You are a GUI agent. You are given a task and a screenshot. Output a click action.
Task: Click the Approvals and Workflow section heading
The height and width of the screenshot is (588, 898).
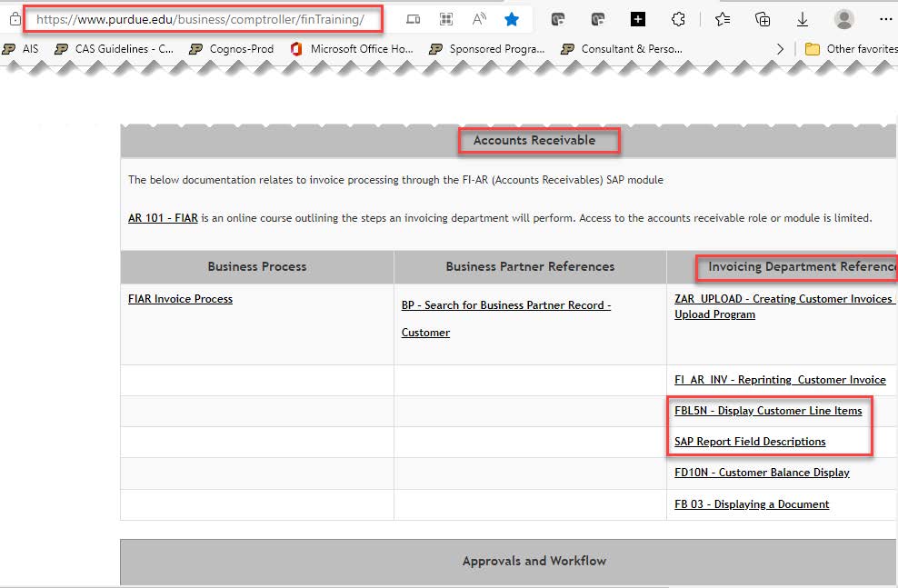534,561
